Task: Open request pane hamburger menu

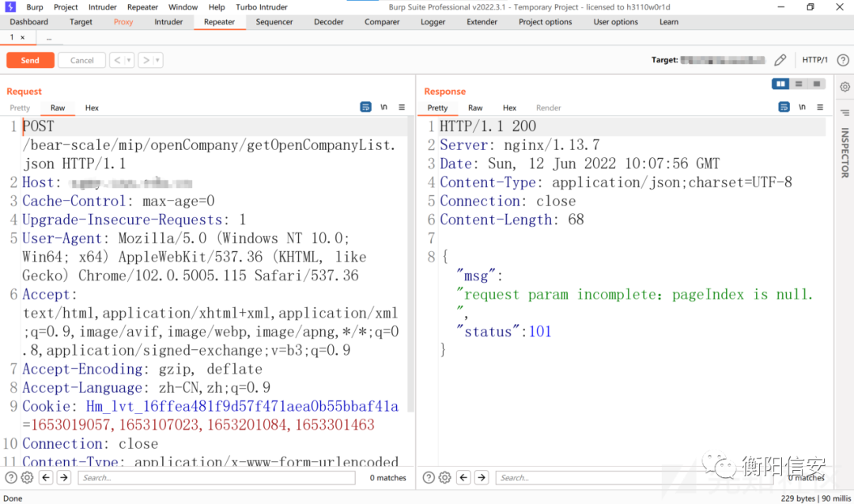Action: [x=402, y=107]
